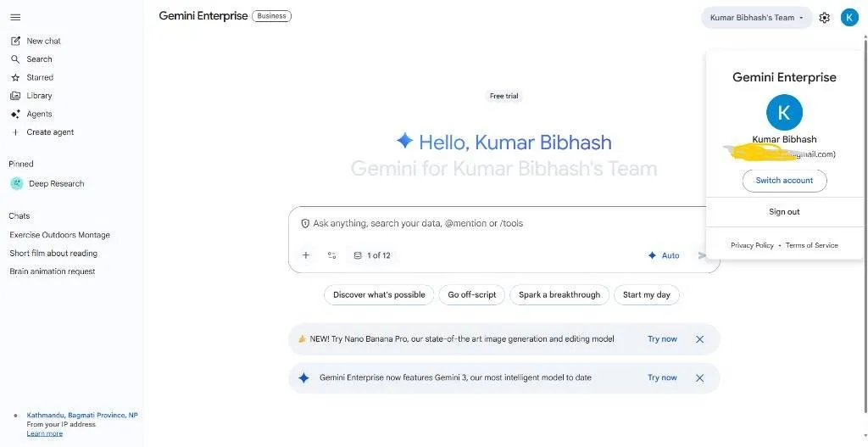Focus the Ask anything prompt field
This screenshot has width=868, height=447.
(418, 223)
